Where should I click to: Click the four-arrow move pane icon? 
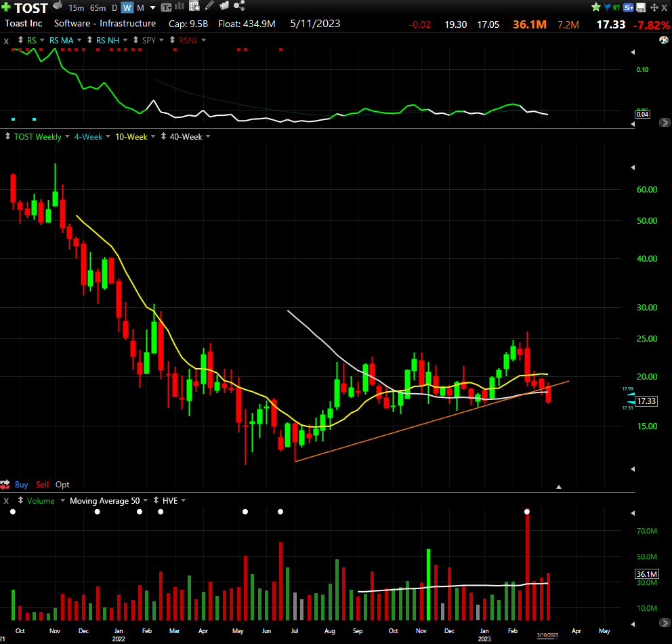coord(654,7)
